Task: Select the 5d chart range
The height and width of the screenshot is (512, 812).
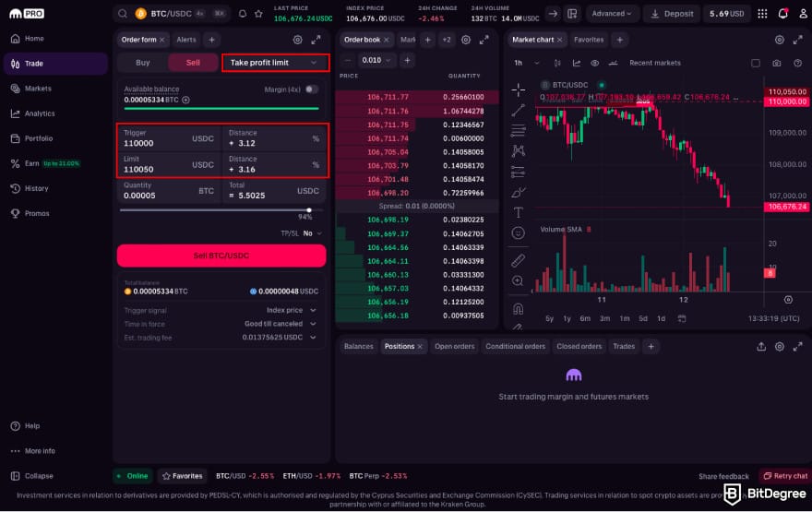Action: pyautogui.click(x=642, y=318)
